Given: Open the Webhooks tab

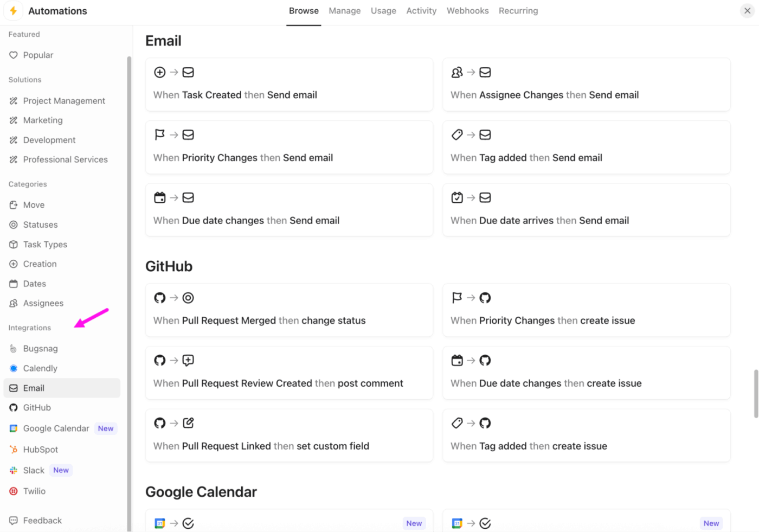Looking at the screenshot, I should pos(467,10).
